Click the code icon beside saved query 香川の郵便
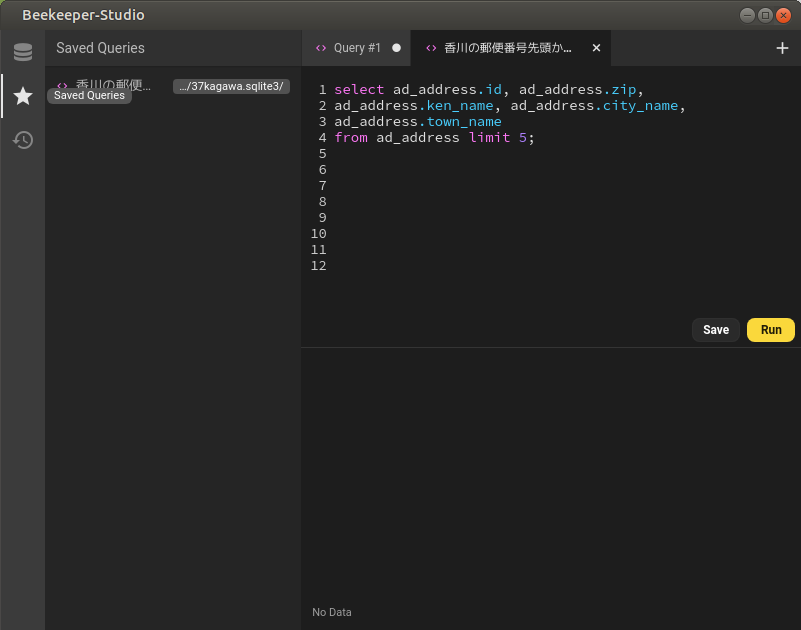 (x=62, y=86)
